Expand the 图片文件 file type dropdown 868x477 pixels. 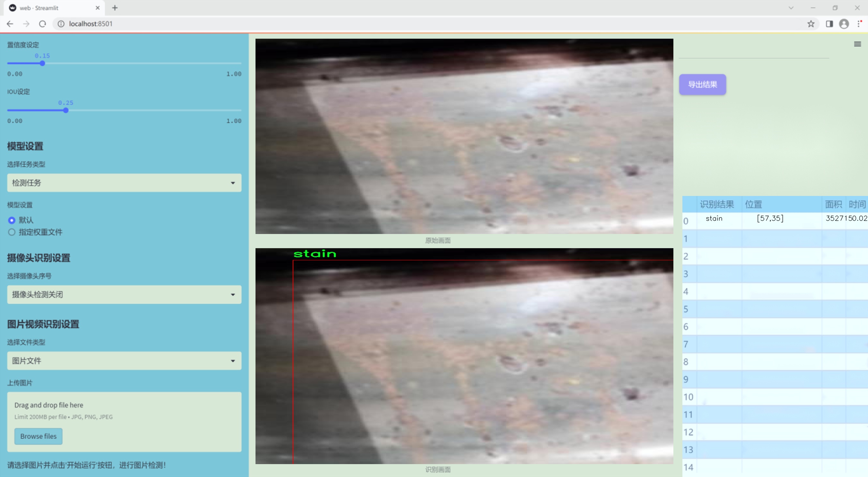tap(124, 361)
